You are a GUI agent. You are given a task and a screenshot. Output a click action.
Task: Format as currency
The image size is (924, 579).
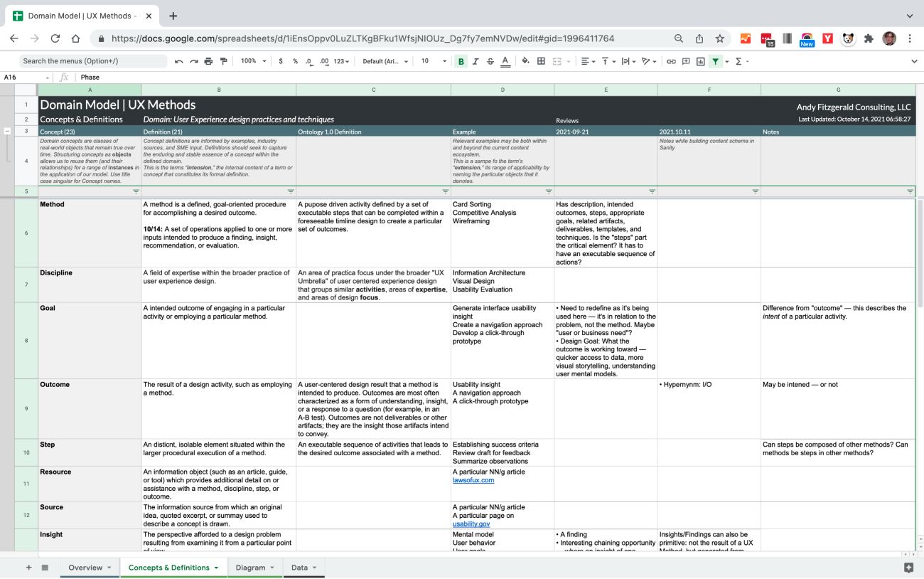pyautogui.click(x=281, y=61)
